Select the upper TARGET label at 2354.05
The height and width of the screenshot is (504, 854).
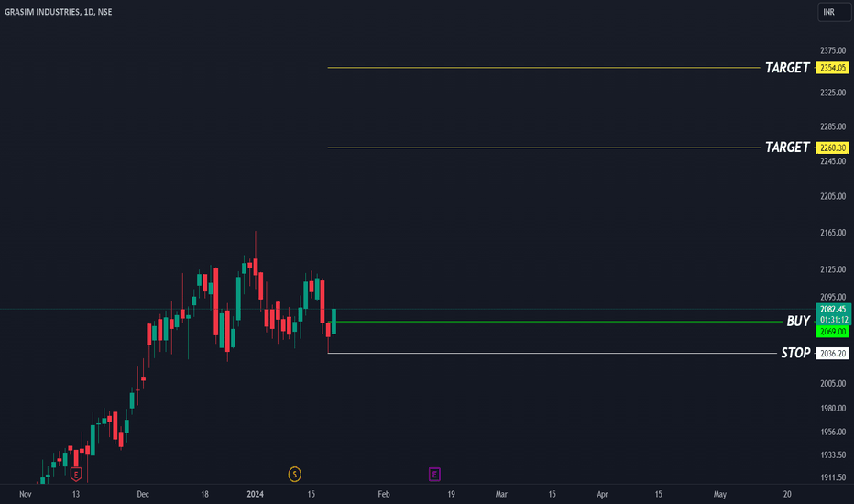coord(787,68)
